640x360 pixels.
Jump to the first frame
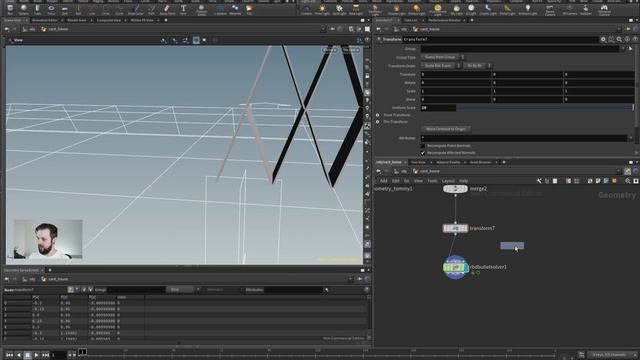click(9, 355)
